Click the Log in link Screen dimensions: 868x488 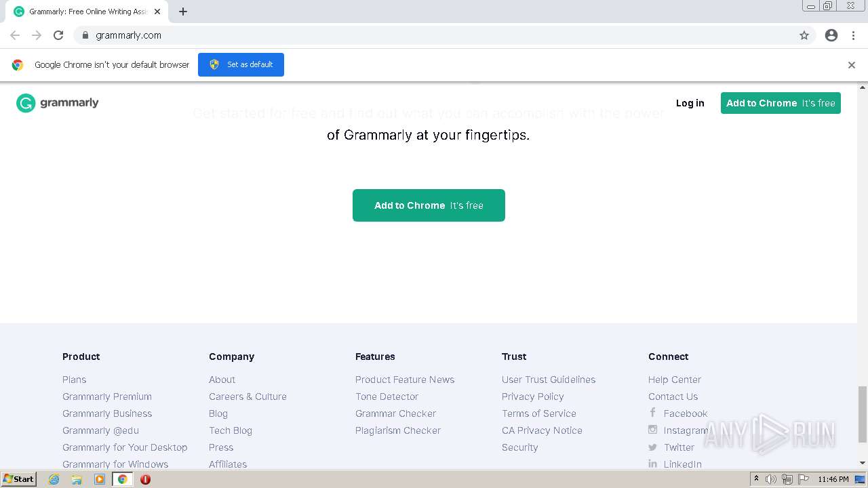pos(690,103)
